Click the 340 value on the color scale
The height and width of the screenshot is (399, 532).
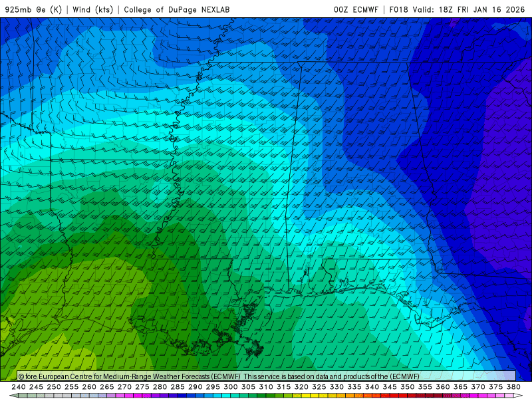[x=372, y=387]
